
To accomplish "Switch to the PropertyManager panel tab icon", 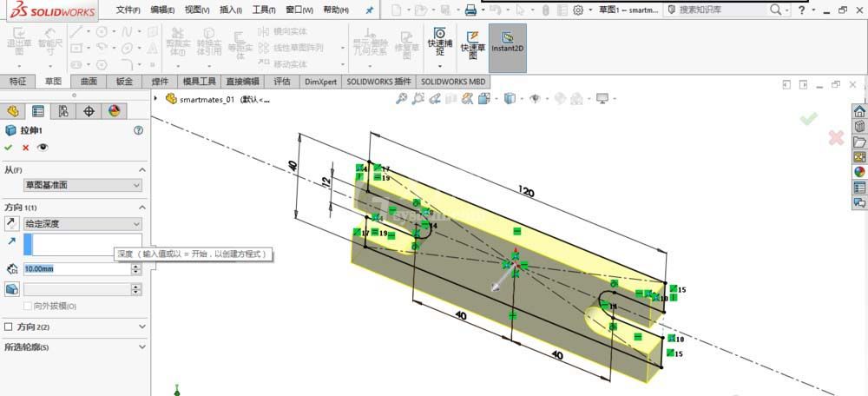I will point(37,111).
